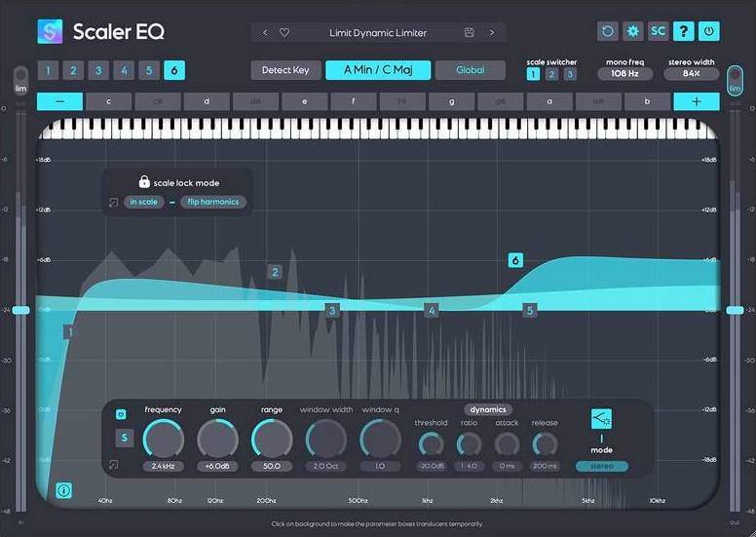Click the output level slider handle on right
This screenshot has width=756, height=537.
click(x=735, y=310)
